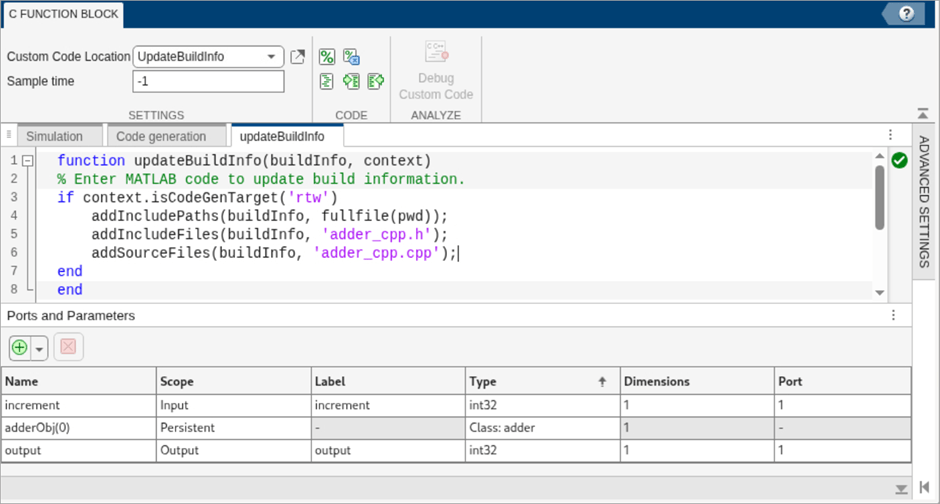Viewport: 940px width, 504px height.
Task: Open the Ports and Parameters three-dot menu
Action: coord(893,315)
